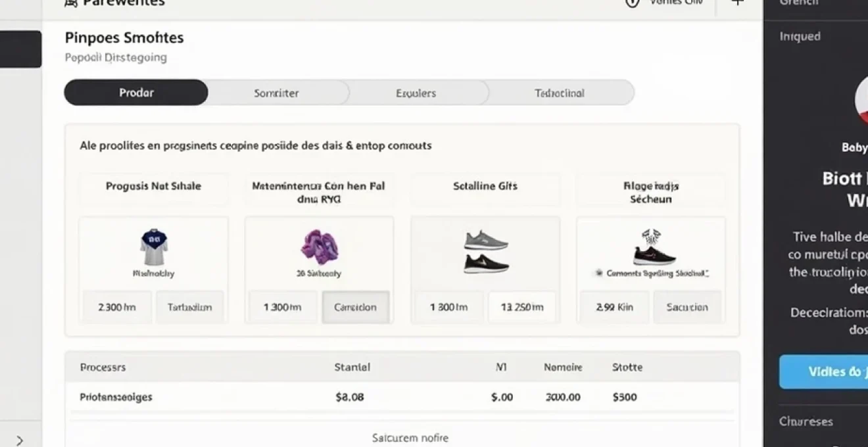
Task: Click the $8.08 table cell
Action: click(349, 397)
